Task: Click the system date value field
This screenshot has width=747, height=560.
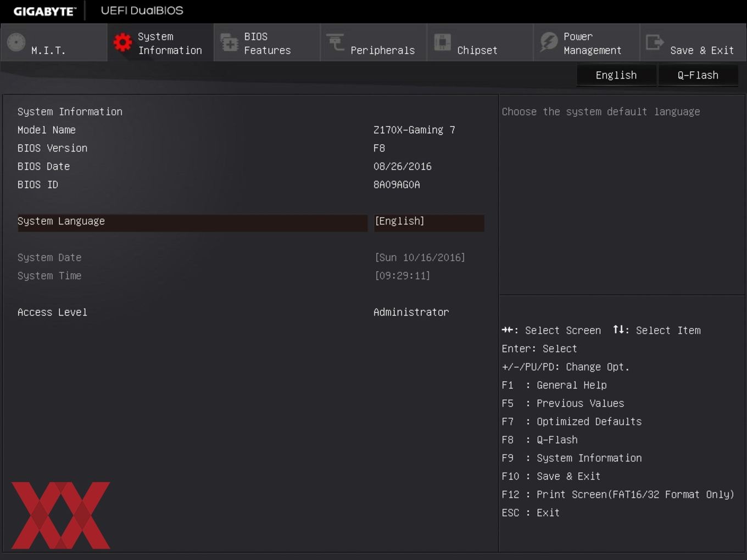Action: tap(420, 257)
